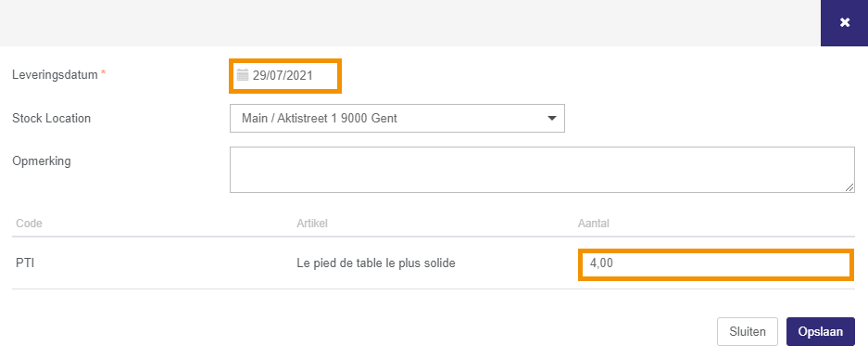Click the date field showing 29/07/2021
Image resolution: width=868 pixels, height=359 pixels.
[x=285, y=76]
